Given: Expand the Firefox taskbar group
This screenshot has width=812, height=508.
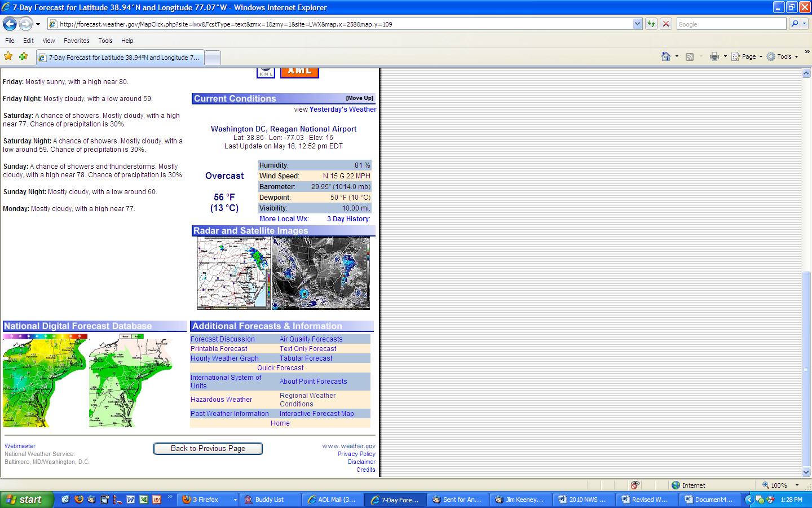Looking at the screenshot, I should click(208, 500).
